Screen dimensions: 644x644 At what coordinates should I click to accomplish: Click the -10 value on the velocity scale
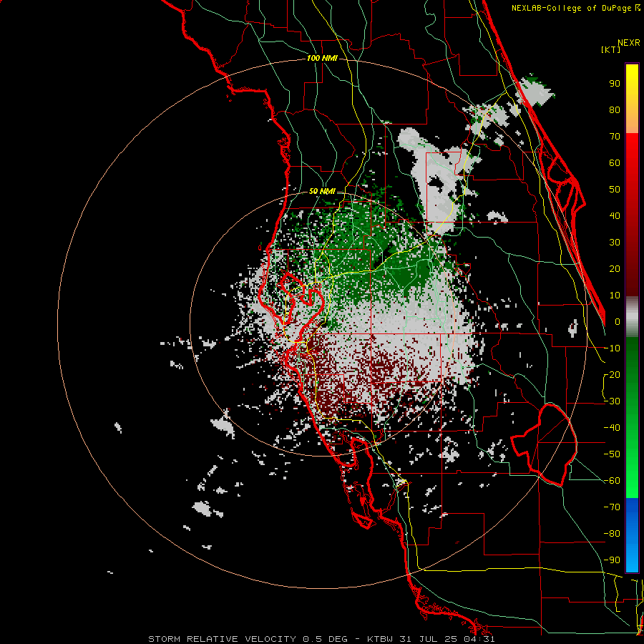(612, 348)
